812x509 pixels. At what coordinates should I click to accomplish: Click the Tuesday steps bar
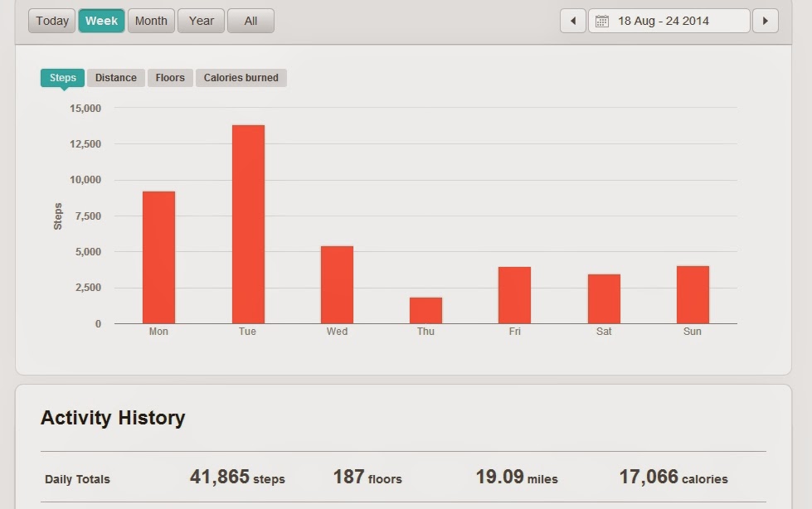[x=248, y=224]
